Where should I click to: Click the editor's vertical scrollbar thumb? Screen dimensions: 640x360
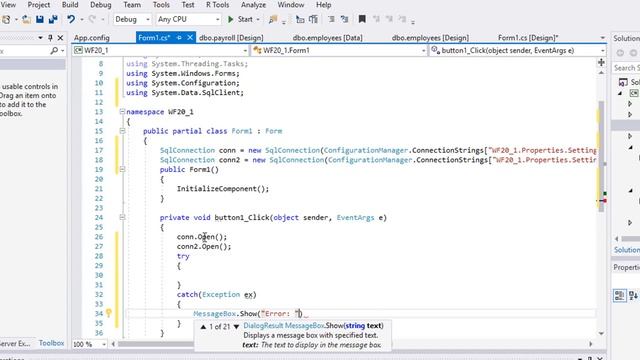click(x=601, y=156)
